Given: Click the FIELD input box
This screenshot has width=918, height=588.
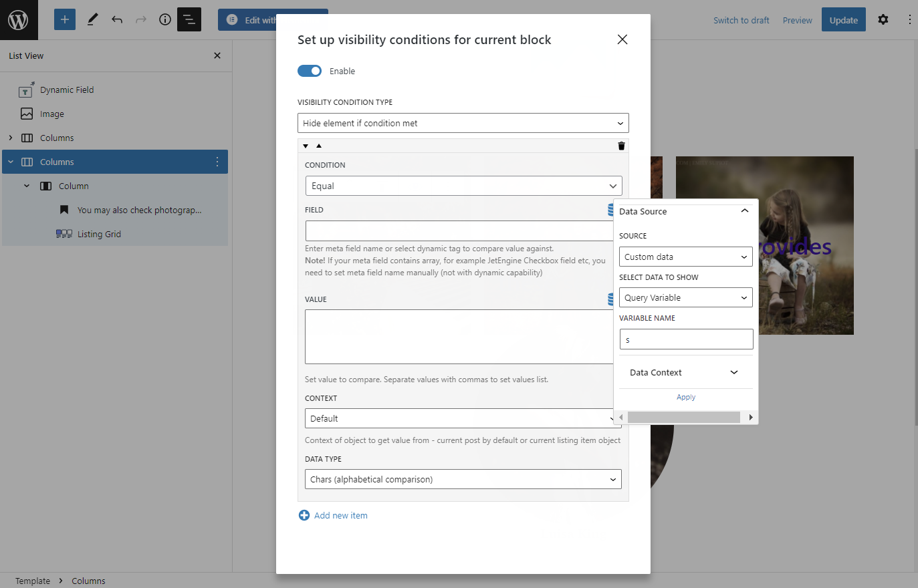Looking at the screenshot, I should click(459, 231).
